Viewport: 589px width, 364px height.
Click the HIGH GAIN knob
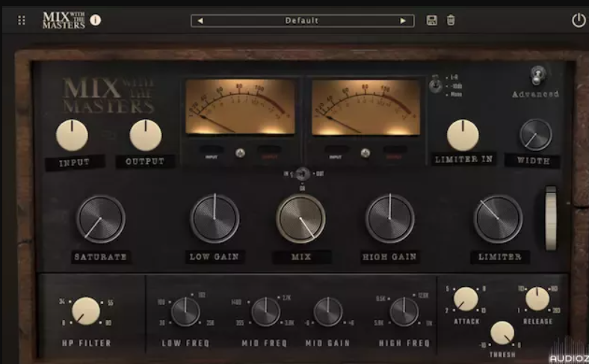[x=390, y=218]
